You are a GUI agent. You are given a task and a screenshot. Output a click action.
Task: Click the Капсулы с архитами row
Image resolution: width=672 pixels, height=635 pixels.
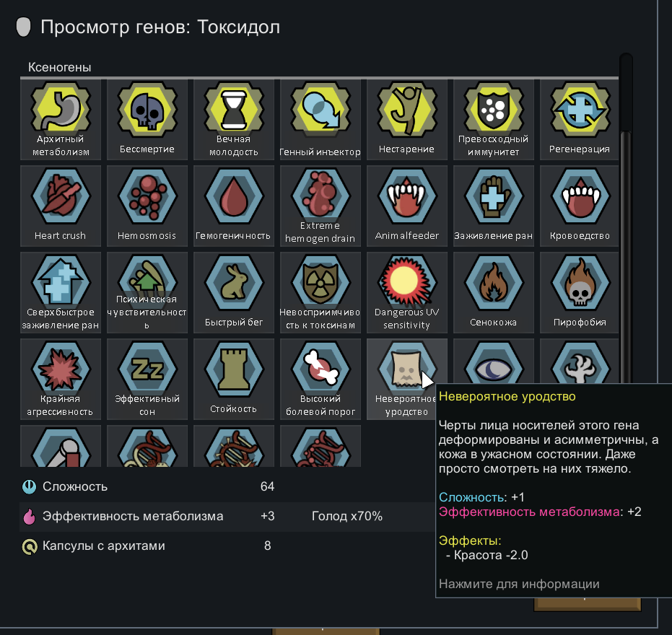point(227,546)
